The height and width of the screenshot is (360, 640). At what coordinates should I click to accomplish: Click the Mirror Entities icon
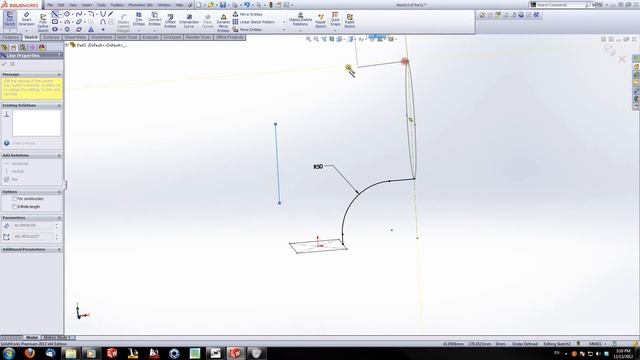coord(236,14)
